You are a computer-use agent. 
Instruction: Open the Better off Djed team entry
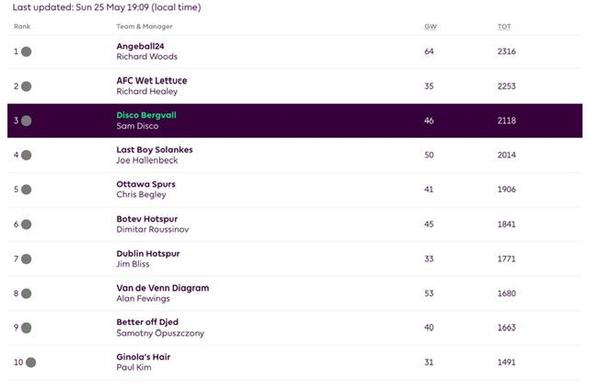tap(147, 322)
